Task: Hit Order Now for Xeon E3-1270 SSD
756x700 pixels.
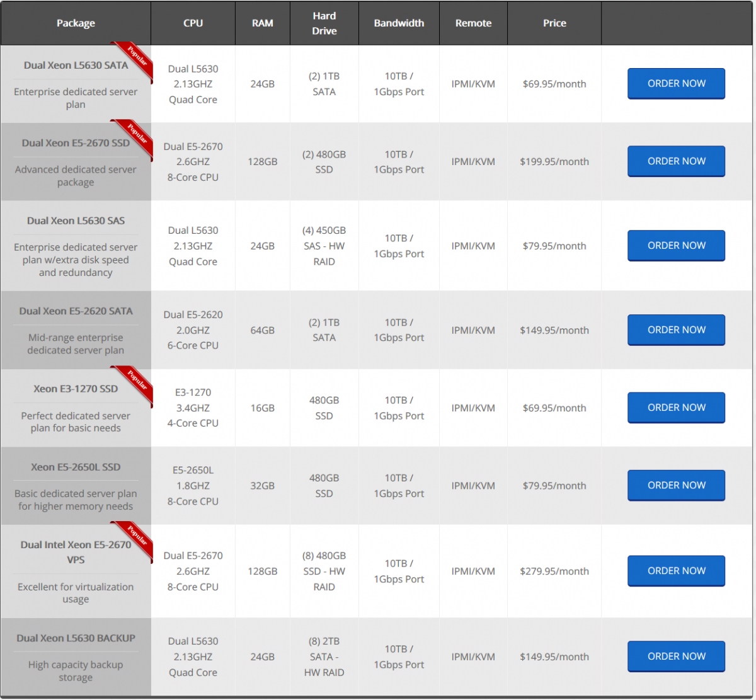Action: tap(676, 408)
